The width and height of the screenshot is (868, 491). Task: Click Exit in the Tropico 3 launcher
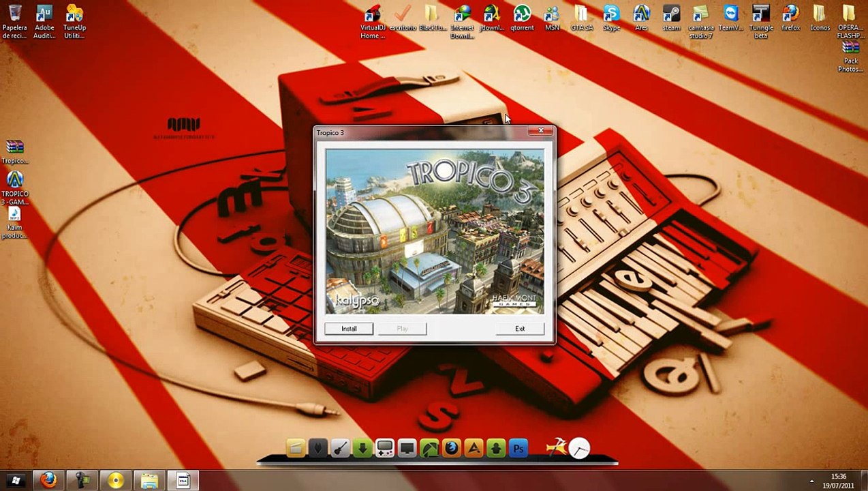[x=520, y=329]
